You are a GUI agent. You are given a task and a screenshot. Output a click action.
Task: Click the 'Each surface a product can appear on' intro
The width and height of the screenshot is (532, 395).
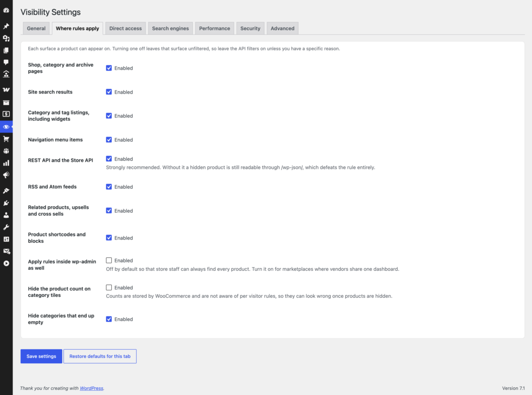[x=184, y=48]
